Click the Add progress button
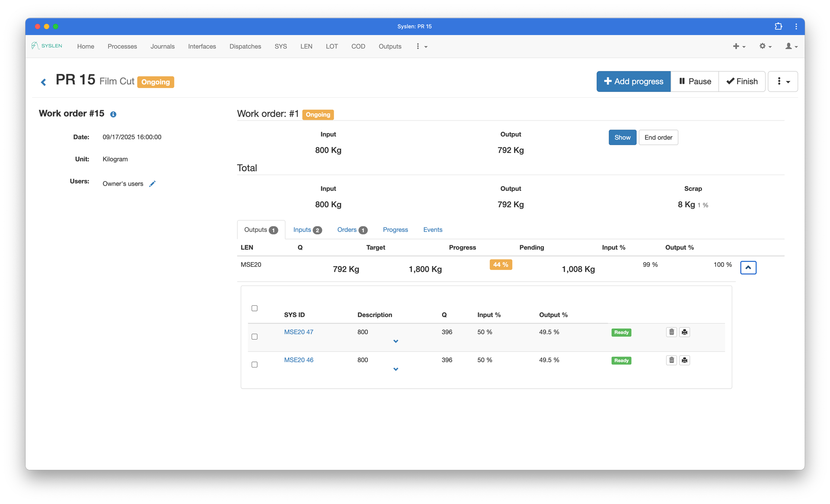The image size is (830, 504). [633, 81]
